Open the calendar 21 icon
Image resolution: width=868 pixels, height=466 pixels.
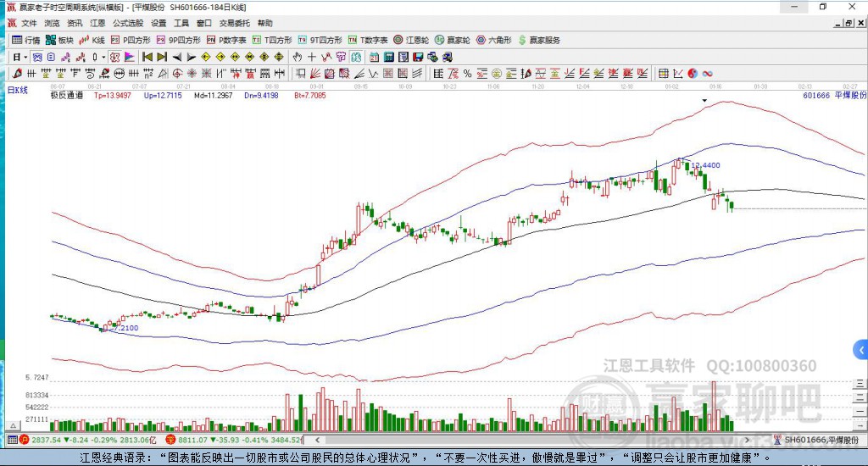click(375, 57)
